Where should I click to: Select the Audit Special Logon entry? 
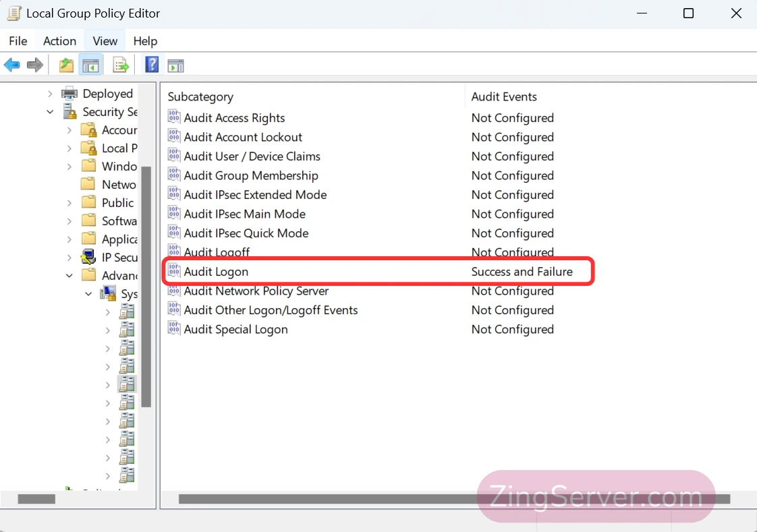coord(235,329)
